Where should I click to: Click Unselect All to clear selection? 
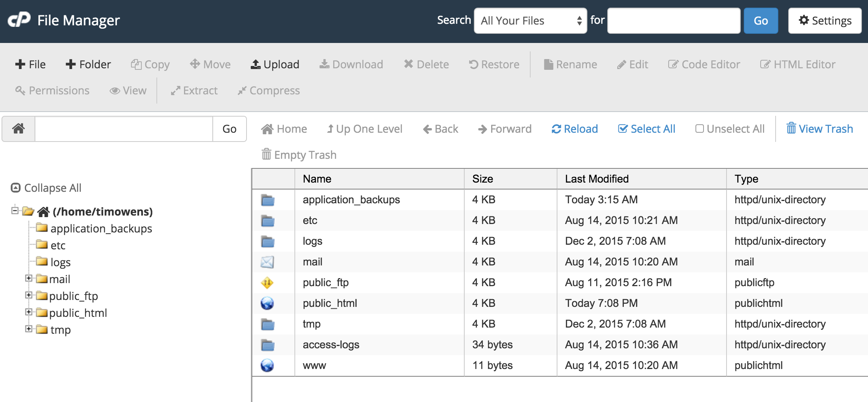pyautogui.click(x=730, y=129)
